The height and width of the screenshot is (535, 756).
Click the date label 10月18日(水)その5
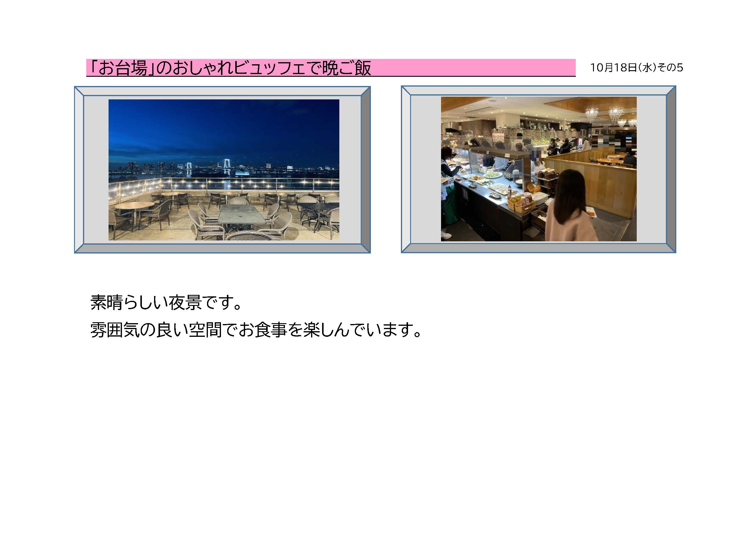[636, 68]
